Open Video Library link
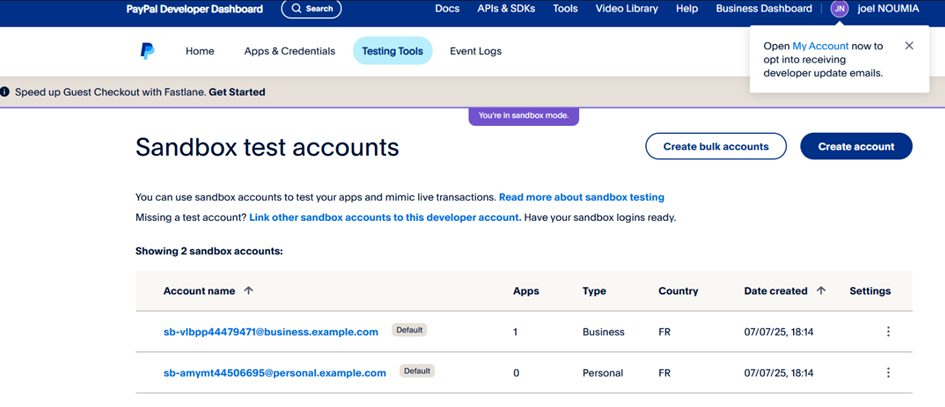 [x=627, y=9]
